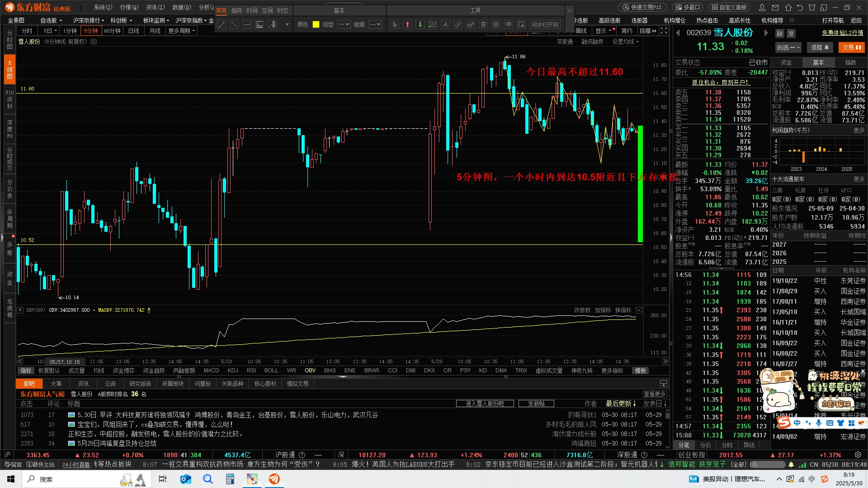Open the skin theme shirt icon

coord(812,8)
